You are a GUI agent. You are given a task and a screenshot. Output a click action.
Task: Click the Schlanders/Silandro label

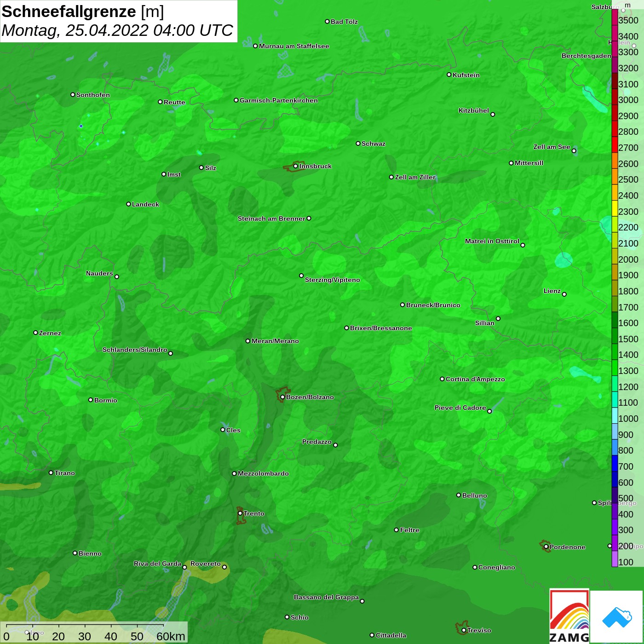pyautogui.click(x=135, y=350)
